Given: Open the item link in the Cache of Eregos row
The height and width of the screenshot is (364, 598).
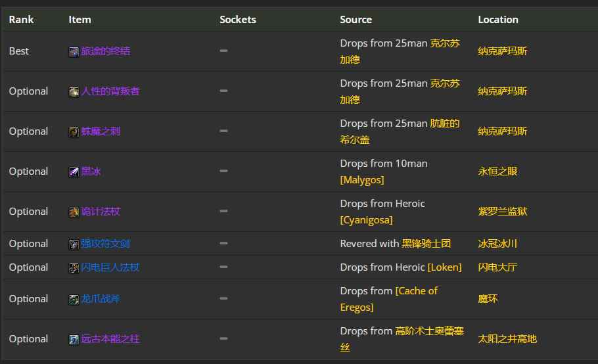Looking at the screenshot, I should point(101,299).
